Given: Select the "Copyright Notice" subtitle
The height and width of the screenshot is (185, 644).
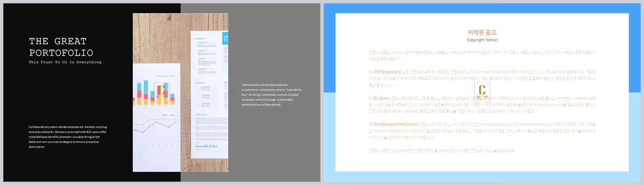Looking at the screenshot, I should pyautogui.click(x=482, y=40).
